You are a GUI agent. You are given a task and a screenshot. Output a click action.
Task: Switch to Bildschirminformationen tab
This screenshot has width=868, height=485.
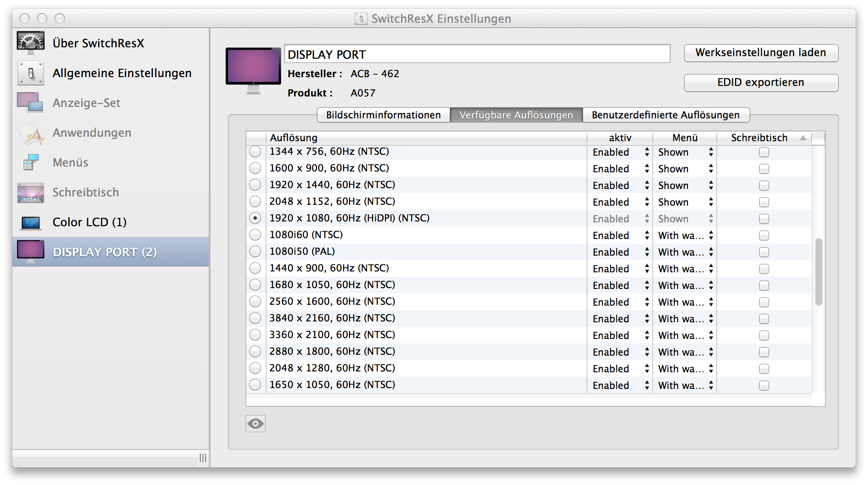(x=383, y=115)
